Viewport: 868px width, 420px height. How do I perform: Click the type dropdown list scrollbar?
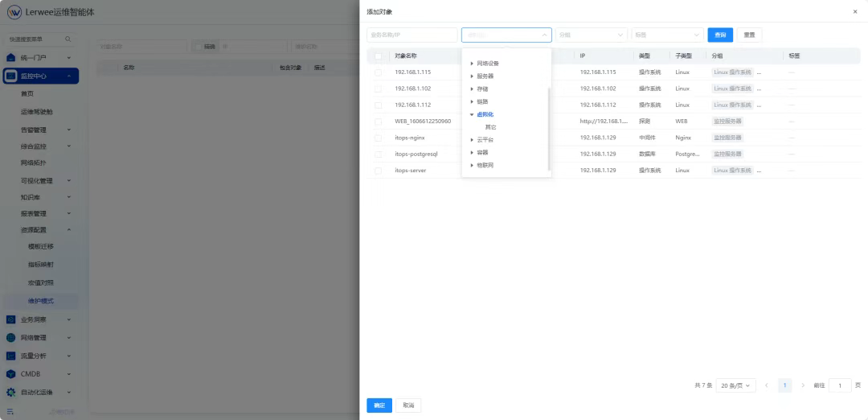549,129
